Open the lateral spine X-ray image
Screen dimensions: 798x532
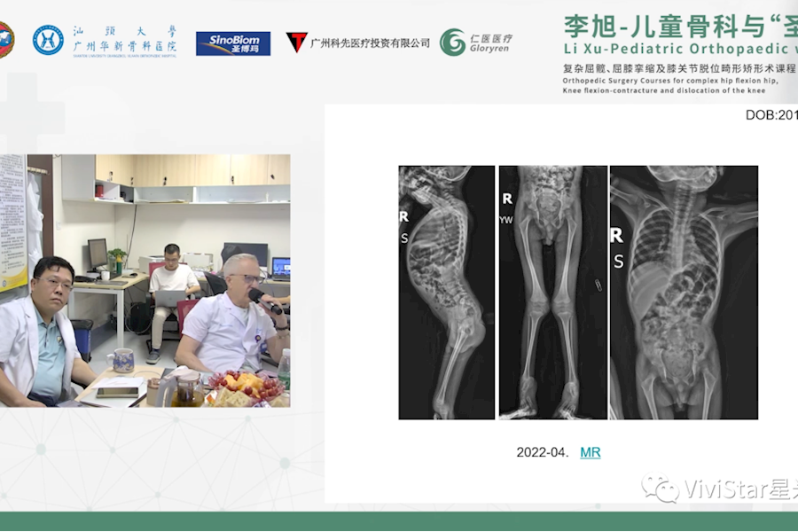point(446,292)
